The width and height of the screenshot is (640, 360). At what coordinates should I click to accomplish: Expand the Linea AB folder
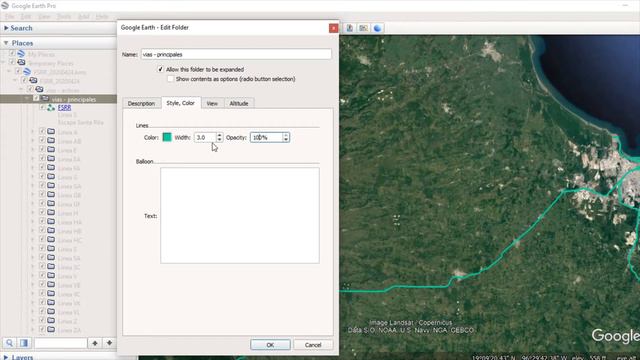click(x=33, y=141)
